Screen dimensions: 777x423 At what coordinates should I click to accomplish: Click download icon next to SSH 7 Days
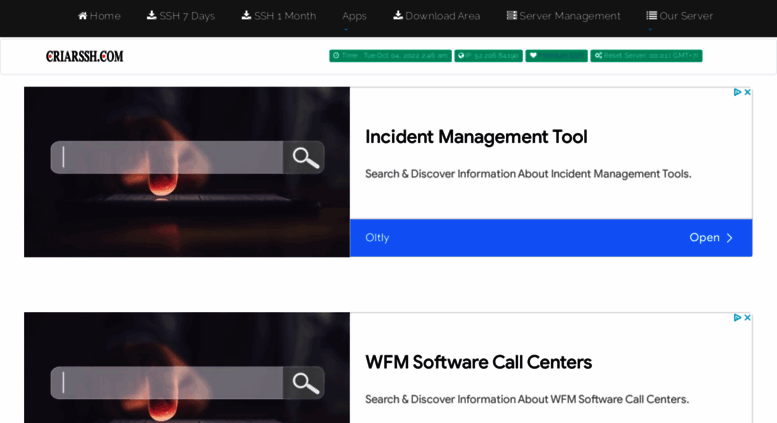pyautogui.click(x=152, y=15)
